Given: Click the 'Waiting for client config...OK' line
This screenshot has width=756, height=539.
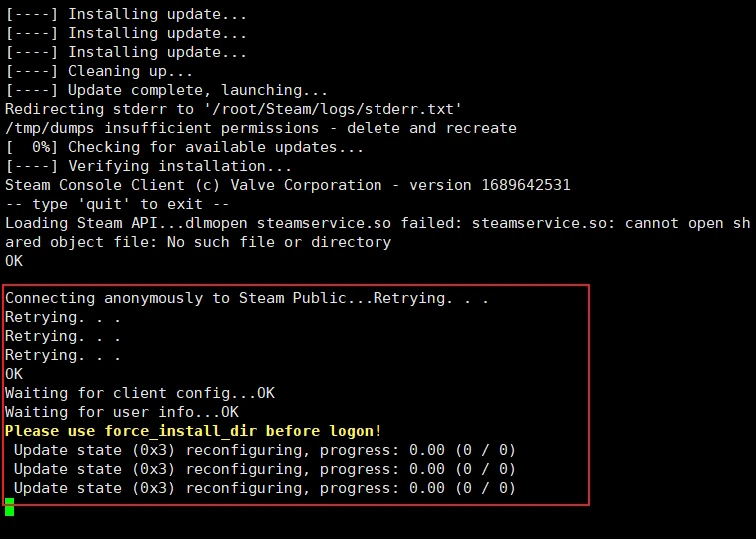Looking at the screenshot, I should 139,393.
